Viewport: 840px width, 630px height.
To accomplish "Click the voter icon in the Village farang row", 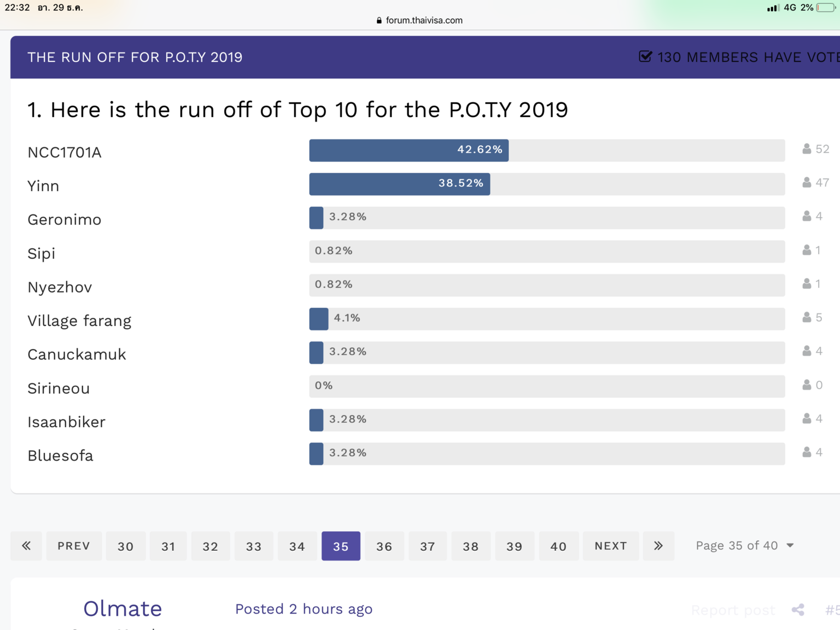I will [807, 317].
